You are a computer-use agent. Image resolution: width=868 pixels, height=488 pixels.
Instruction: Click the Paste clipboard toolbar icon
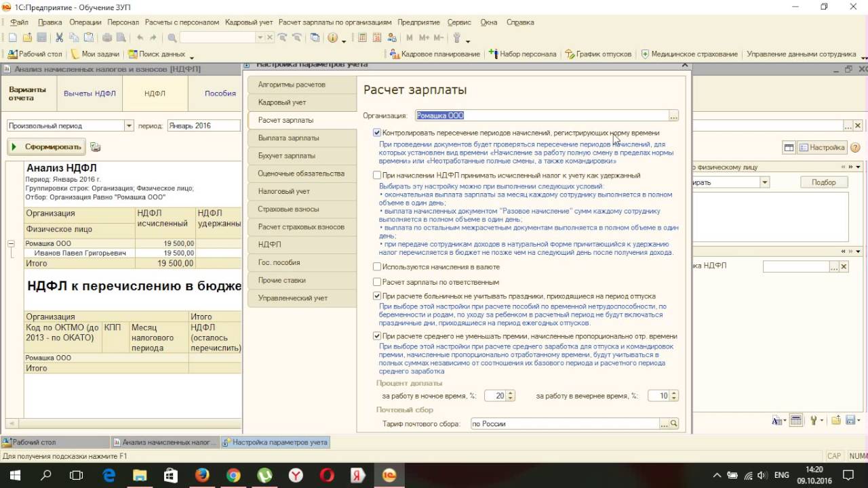click(87, 38)
